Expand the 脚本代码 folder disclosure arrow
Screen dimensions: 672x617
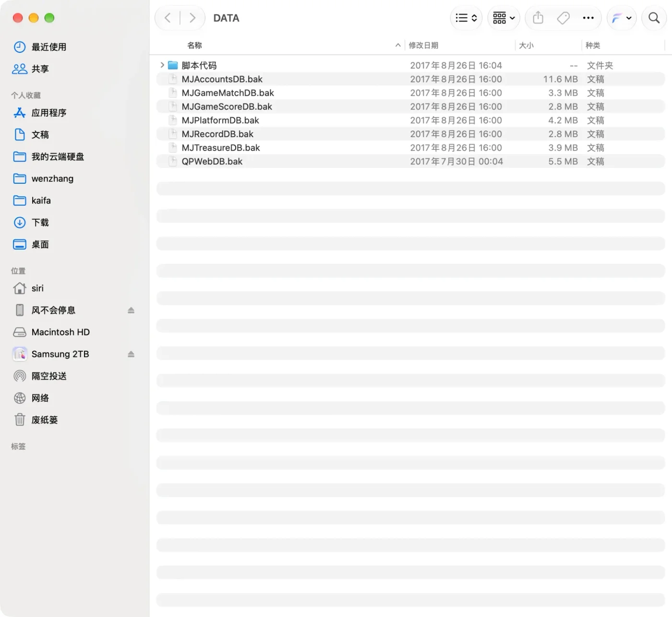point(162,65)
